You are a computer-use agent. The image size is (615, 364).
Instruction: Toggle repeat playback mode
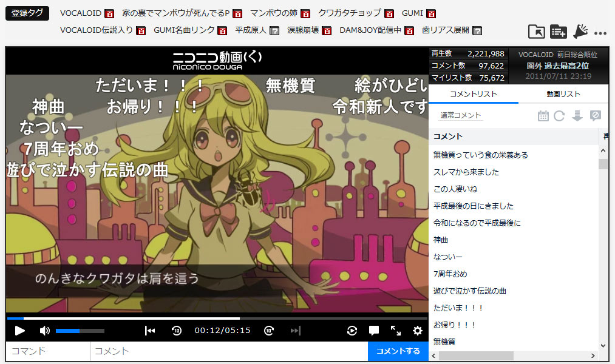(x=352, y=331)
